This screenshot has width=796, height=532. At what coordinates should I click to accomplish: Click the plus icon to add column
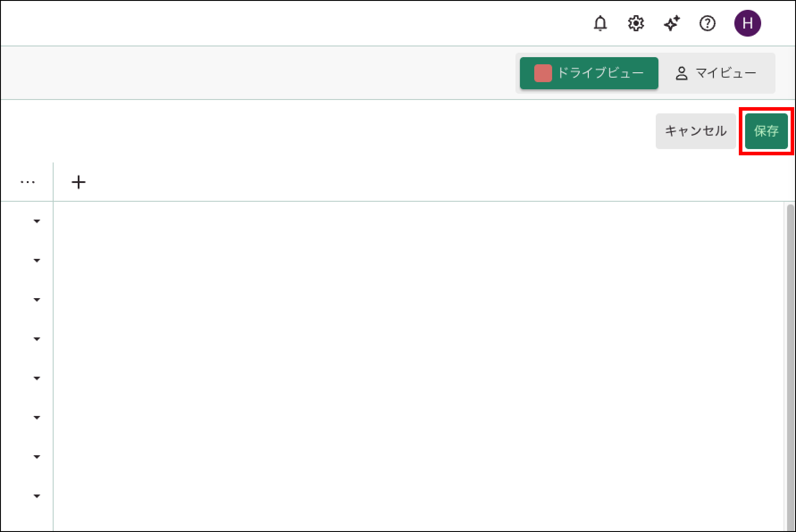(x=79, y=182)
